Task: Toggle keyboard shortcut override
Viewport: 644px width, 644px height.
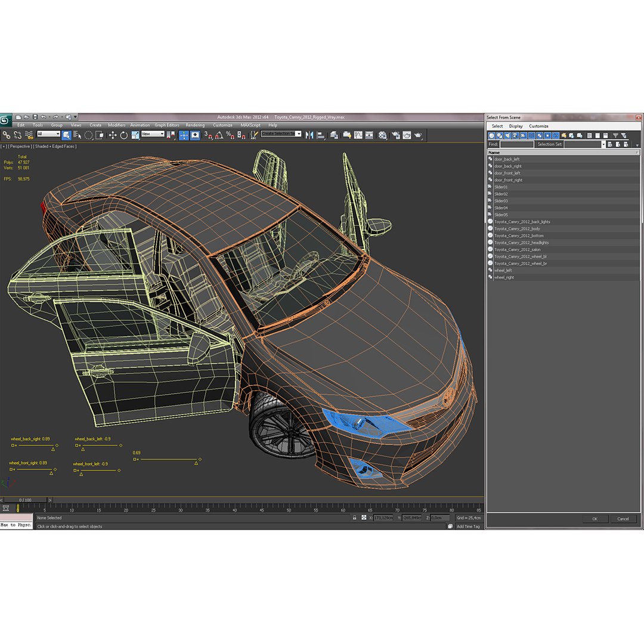Action: point(195,135)
